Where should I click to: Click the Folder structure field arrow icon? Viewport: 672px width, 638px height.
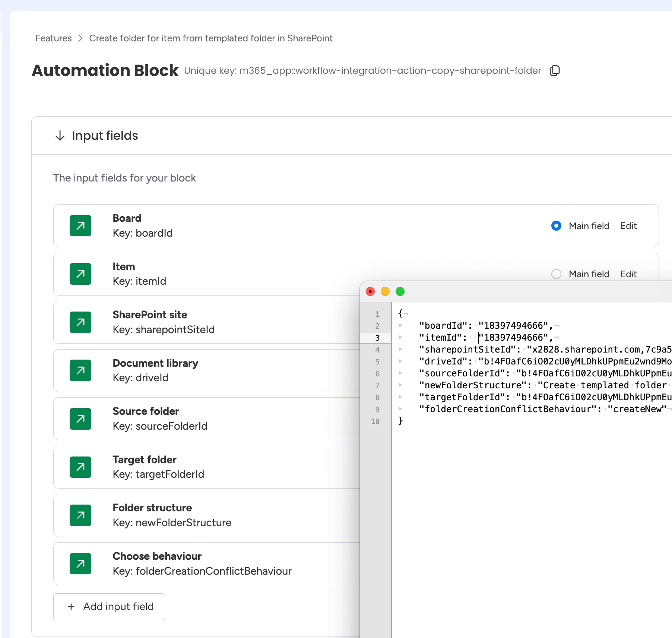[x=80, y=515]
